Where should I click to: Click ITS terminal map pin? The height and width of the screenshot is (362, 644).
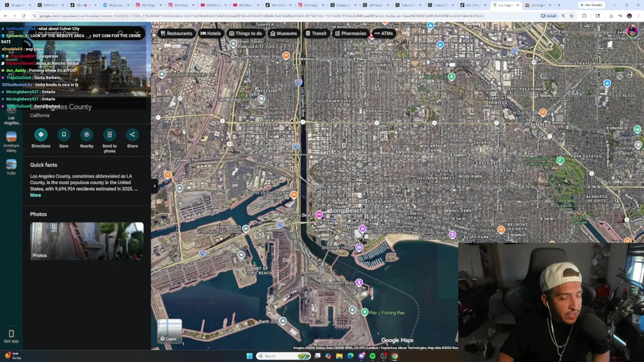tap(352, 310)
